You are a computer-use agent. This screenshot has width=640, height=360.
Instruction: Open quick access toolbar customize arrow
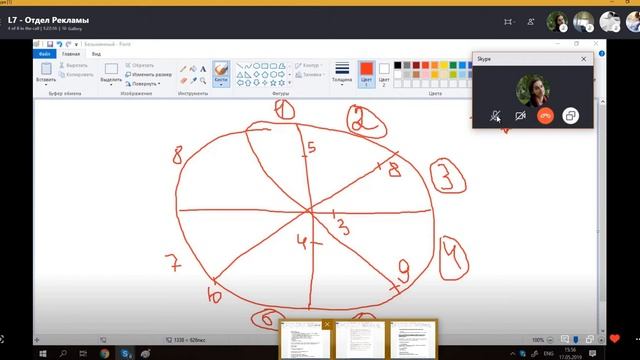(76, 44)
